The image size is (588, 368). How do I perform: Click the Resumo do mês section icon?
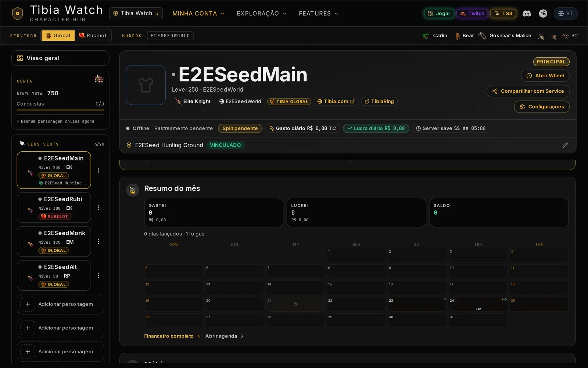point(133,190)
